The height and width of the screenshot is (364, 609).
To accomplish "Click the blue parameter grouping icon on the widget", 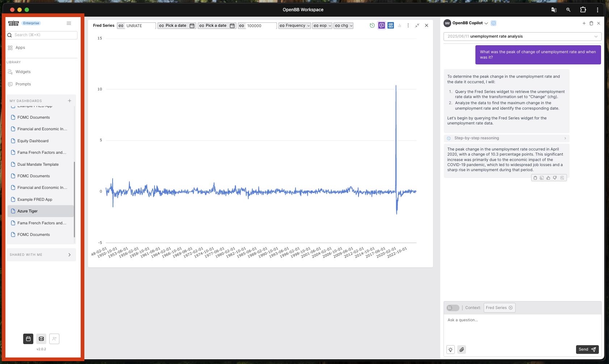I will click(391, 25).
